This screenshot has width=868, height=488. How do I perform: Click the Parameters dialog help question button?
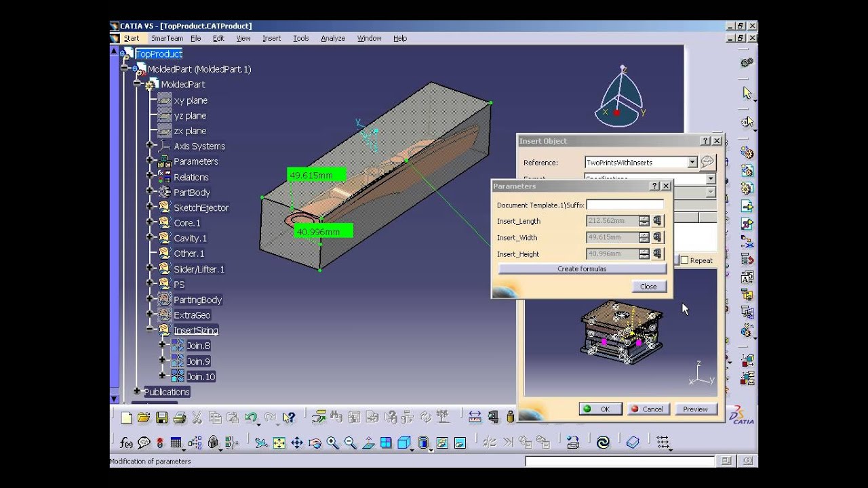654,186
